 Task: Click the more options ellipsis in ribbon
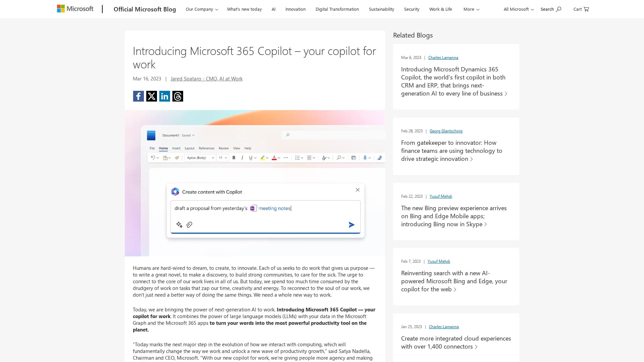click(286, 158)
